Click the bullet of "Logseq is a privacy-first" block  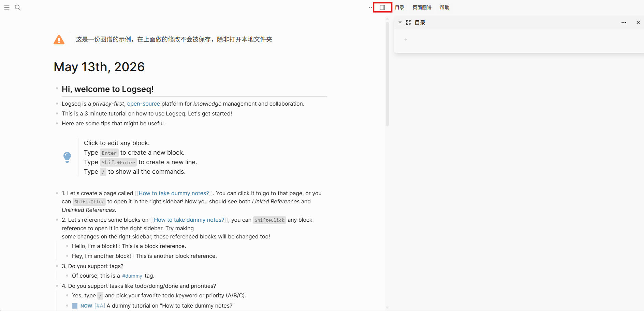(57, 104)
